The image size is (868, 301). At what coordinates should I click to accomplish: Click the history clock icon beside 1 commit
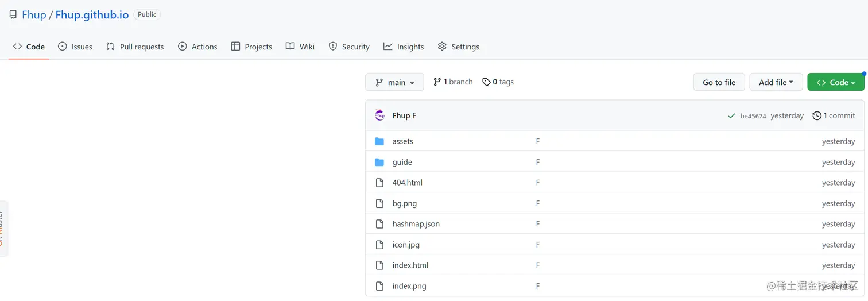tap(817, 115)
